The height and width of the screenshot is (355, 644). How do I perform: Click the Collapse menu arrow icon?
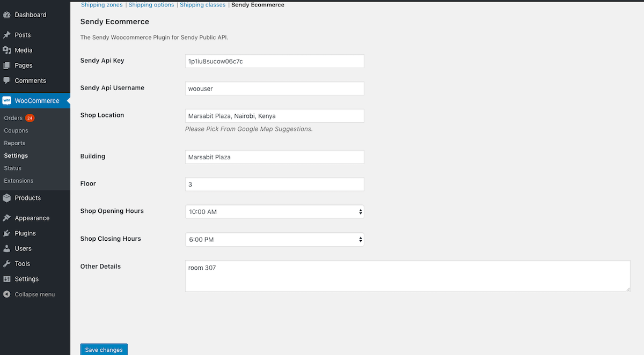(7, 294)
